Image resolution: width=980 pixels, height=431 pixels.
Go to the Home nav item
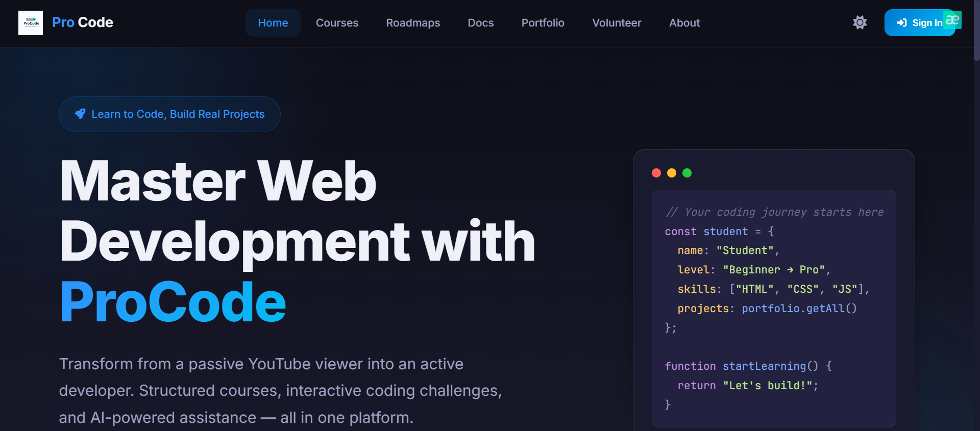pyautogui.click(x=273, y=23)
